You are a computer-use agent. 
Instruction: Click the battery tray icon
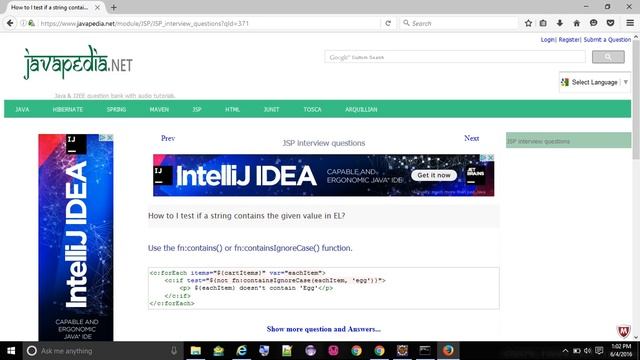(576, 351)
